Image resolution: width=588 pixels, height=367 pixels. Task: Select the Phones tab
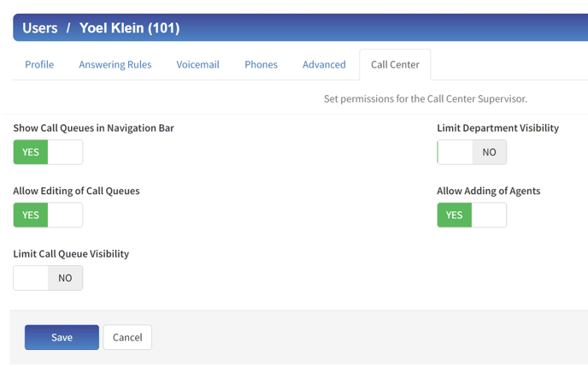click(x=261, y=64)
